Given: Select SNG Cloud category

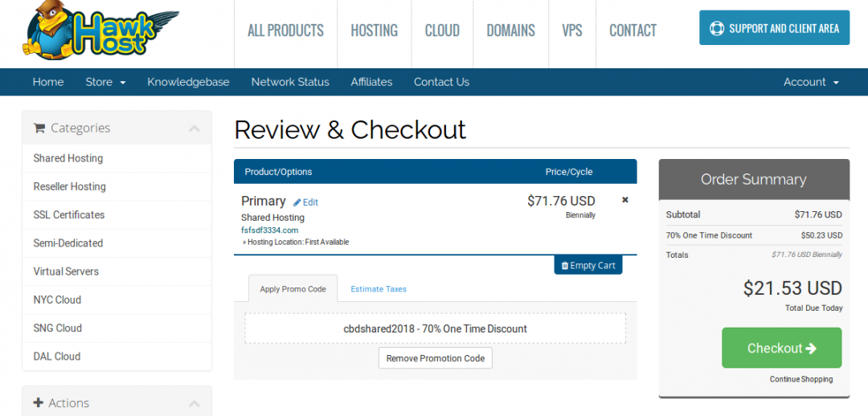Looking at the screenshot, I should (x=117, y=328).
